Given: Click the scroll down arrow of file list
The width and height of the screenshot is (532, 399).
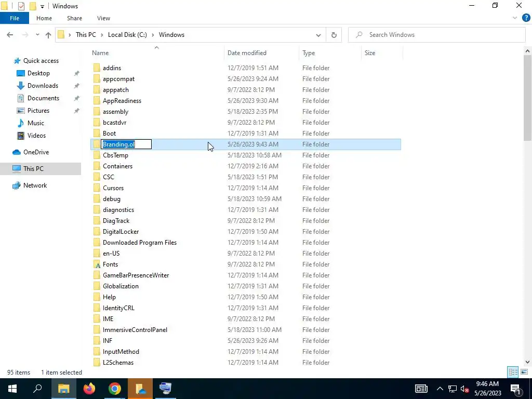Looking at the screenshot, I should 527,362.
